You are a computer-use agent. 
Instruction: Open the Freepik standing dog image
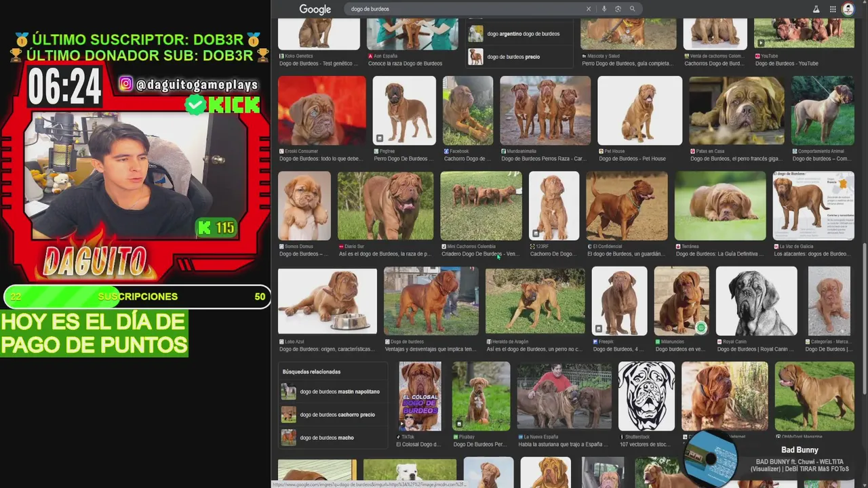pos(619,301)
